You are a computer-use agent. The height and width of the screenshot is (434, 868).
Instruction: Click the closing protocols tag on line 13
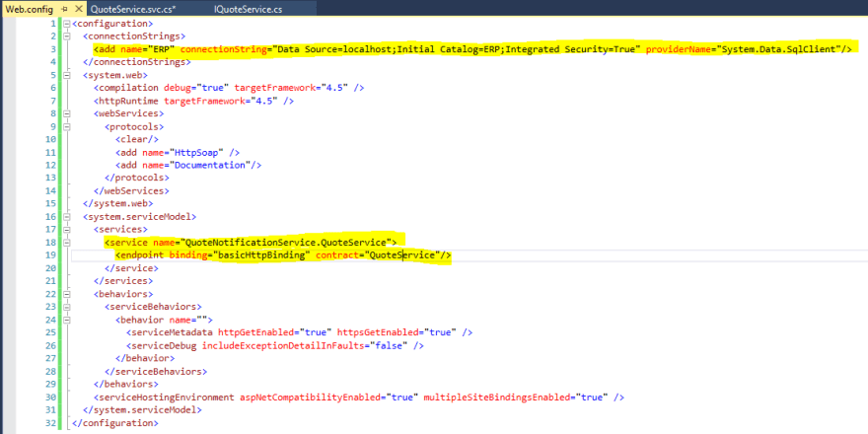point(137,178)
